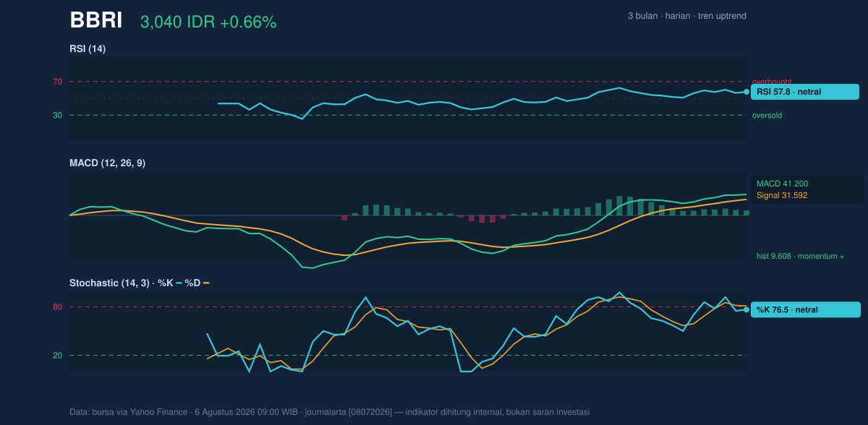868x425 pixels.
Task: Click the Stochastic %K end-point dot
Action: point(746,309)
